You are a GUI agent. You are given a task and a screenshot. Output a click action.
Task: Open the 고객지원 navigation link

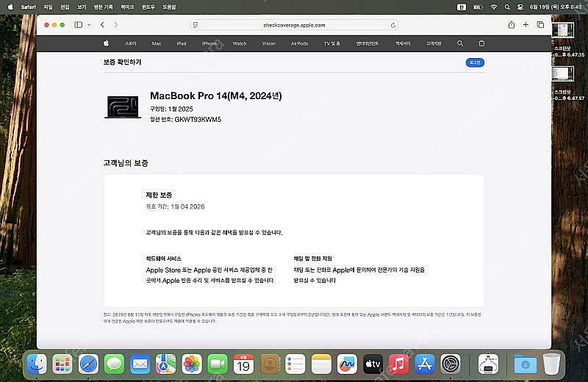(434, 43)
